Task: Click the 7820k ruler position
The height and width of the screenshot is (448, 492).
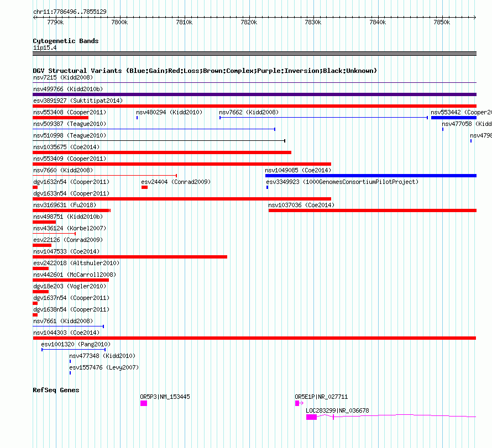Action: [x=249, y=22]
